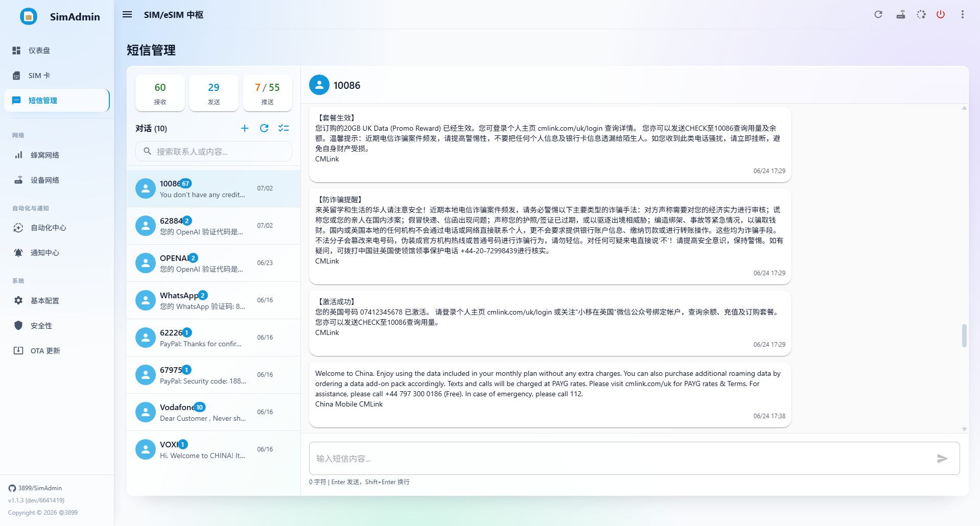Open the VOXI conversation
The height and width of the screenshot is (526, 980).
tap(214, 449)
